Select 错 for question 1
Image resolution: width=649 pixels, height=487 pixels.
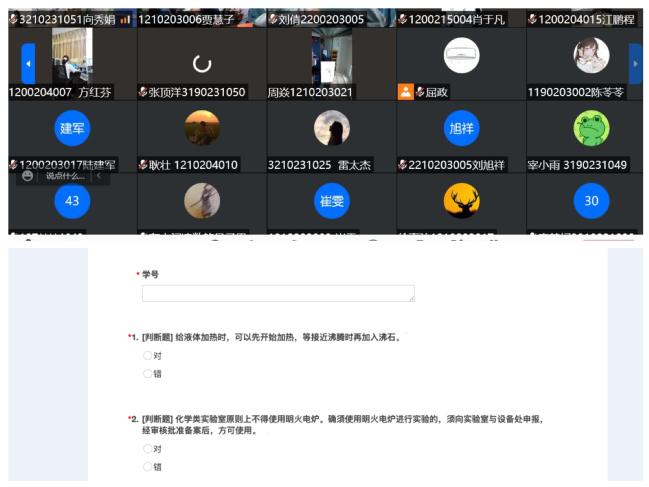148,373
